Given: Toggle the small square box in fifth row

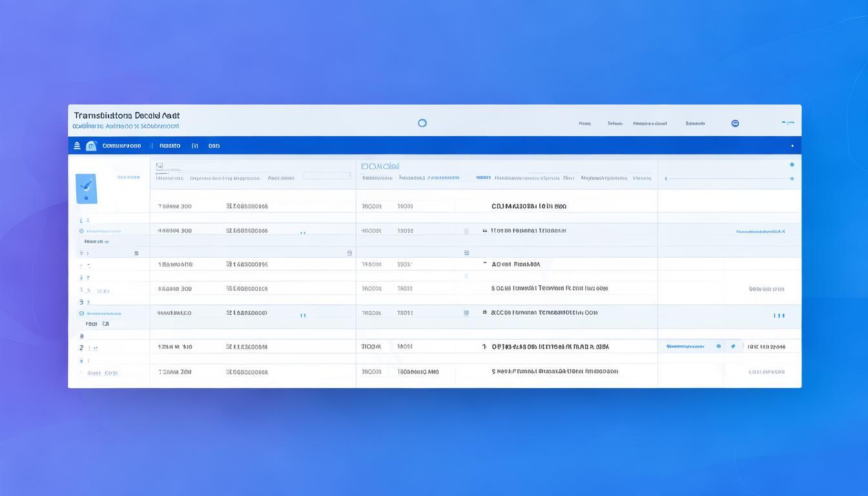Looking at the screenshot, I should click(x=466, y=313).
